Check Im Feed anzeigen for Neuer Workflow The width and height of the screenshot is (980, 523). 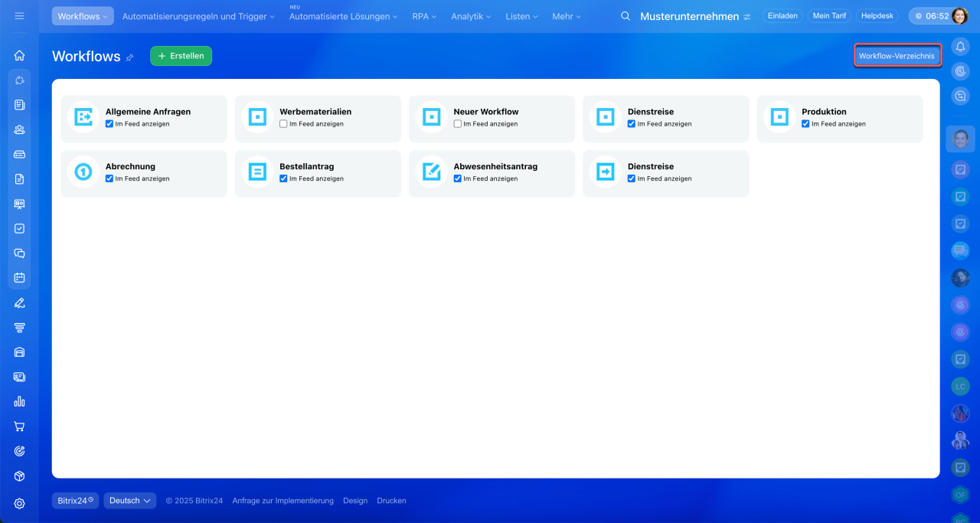click(x=458, y=124)
